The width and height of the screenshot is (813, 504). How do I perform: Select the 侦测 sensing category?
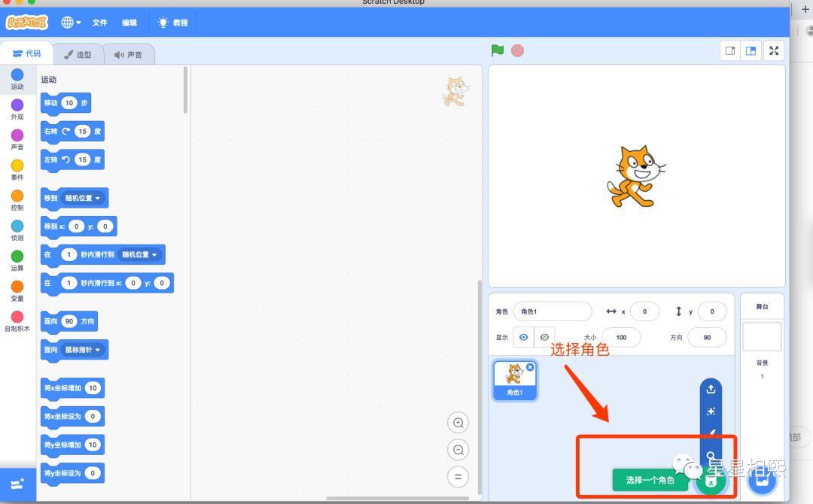point(17,230)
